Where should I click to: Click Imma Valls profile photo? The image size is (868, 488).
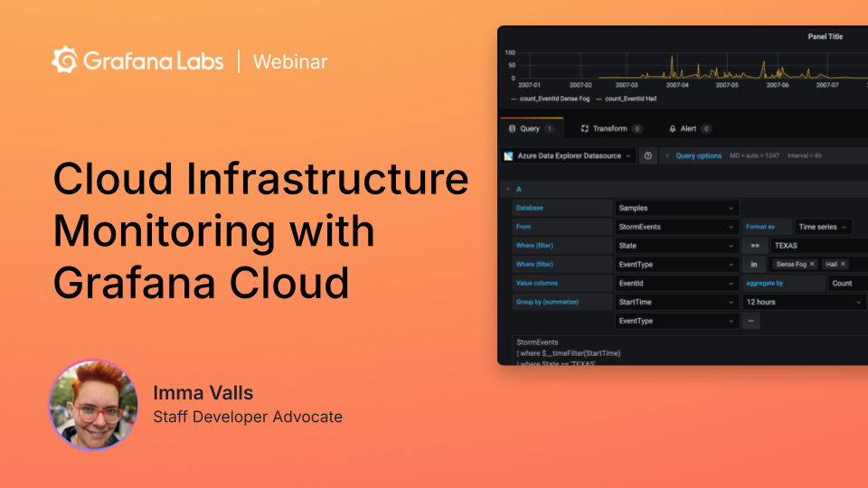[x=93, y=405]
